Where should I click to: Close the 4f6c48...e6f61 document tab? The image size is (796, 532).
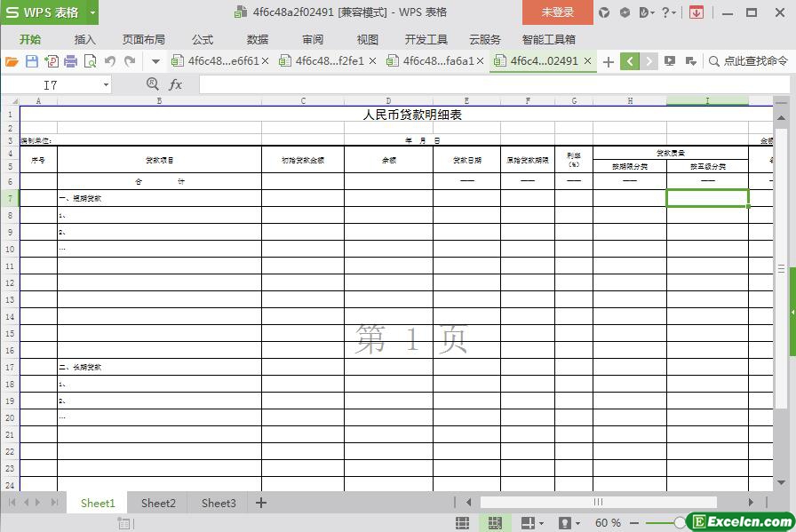pyautogui.click(x=265, y=61)
